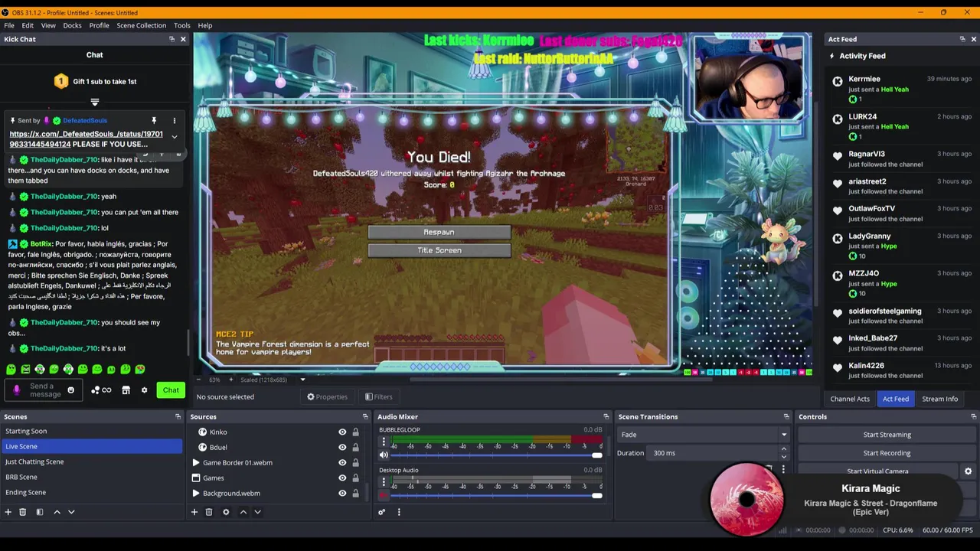
Task: Open the emoji picker in chat input
Action: coord(71,390)
